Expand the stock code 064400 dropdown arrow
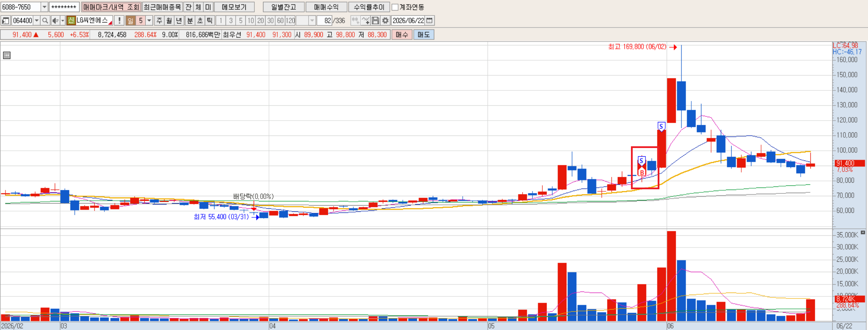 36,21
